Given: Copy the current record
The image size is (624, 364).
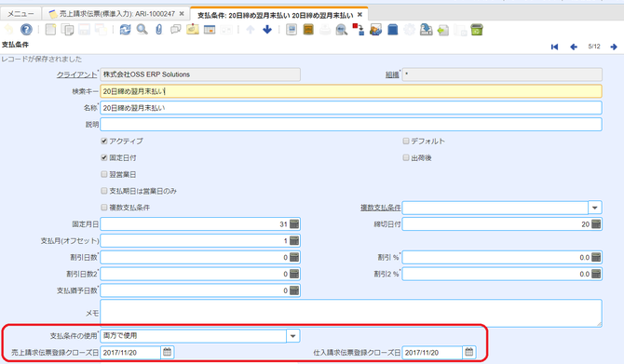Looking at the screenshot, I should coord(67,30).
